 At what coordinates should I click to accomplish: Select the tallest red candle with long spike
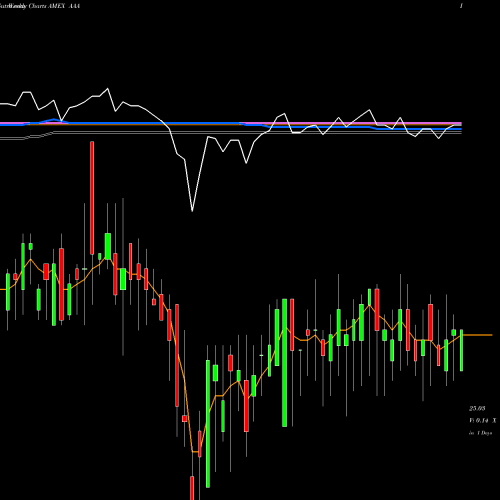[x=92, y=198]
